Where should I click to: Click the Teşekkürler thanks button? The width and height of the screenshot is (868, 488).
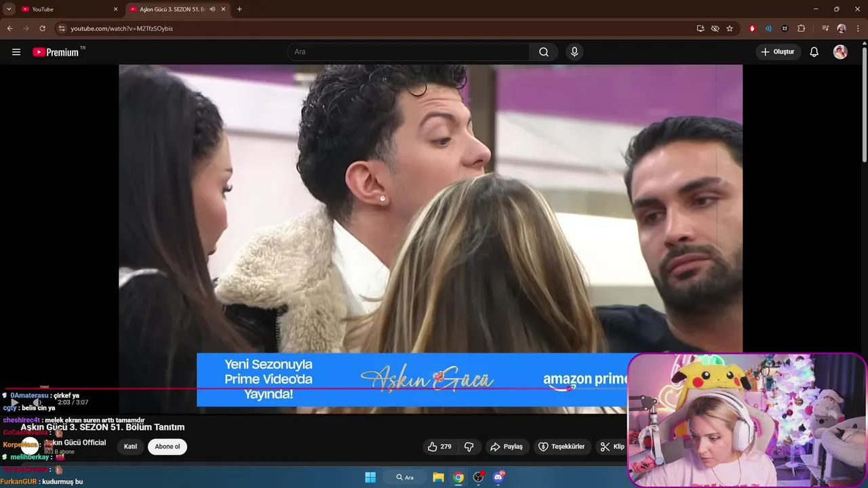point(561,447)
